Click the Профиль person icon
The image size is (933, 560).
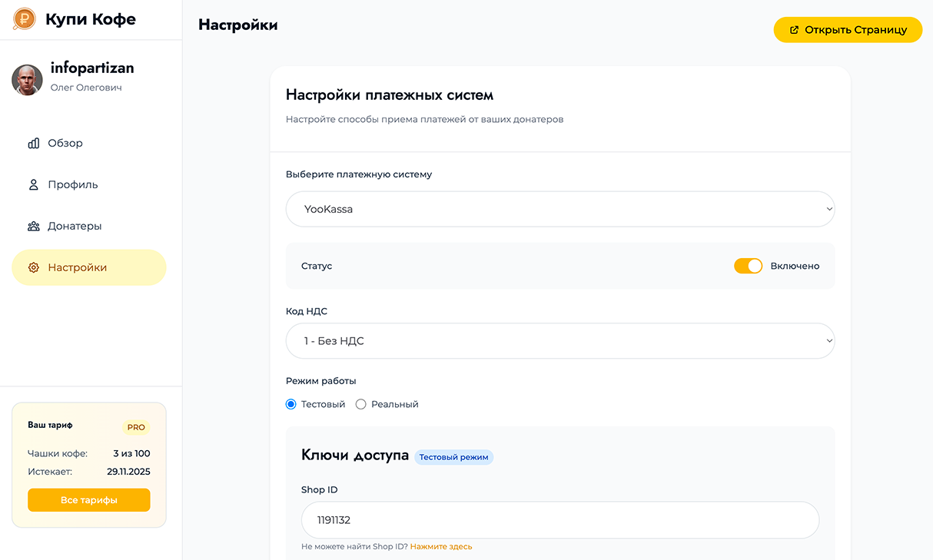[34, 184]
